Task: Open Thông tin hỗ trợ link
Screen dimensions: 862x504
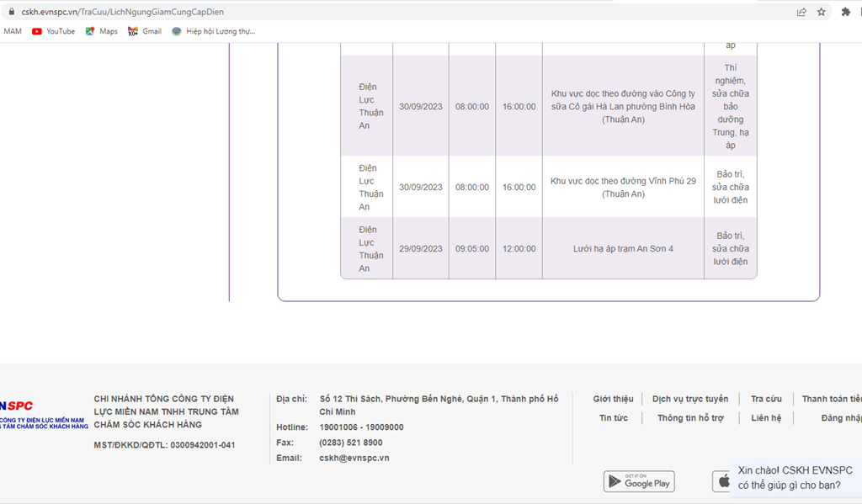Action: click(690, 418)
